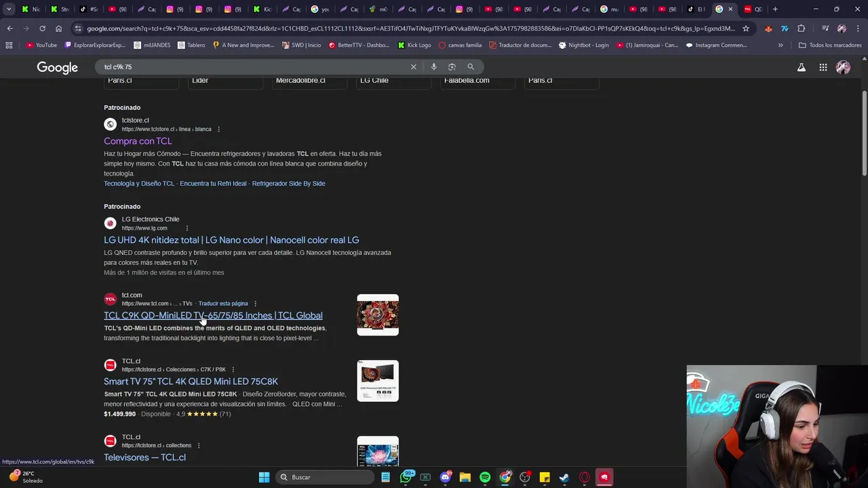Image resolution: width=868 pixels, height=488 pixels.
Task: Open the 'Encuentra tu Refri Ideal' sitelink
Action: [x=213, y=183]
